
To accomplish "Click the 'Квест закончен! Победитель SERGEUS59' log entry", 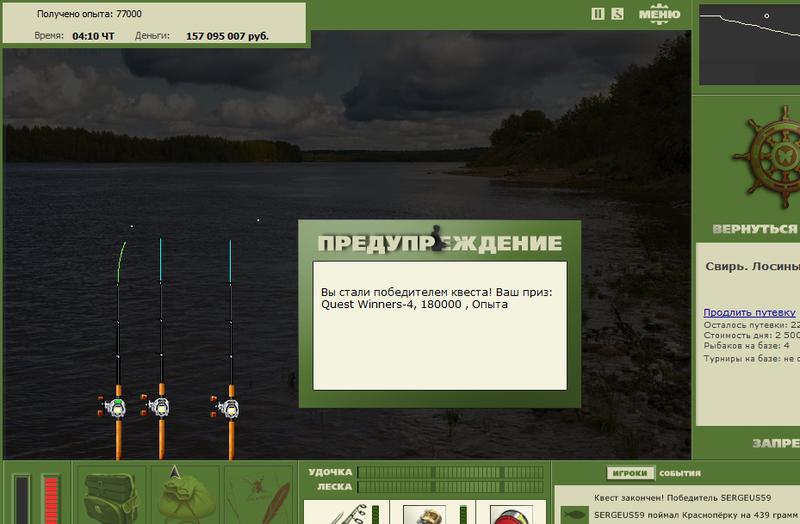I will tap(683, 497).
